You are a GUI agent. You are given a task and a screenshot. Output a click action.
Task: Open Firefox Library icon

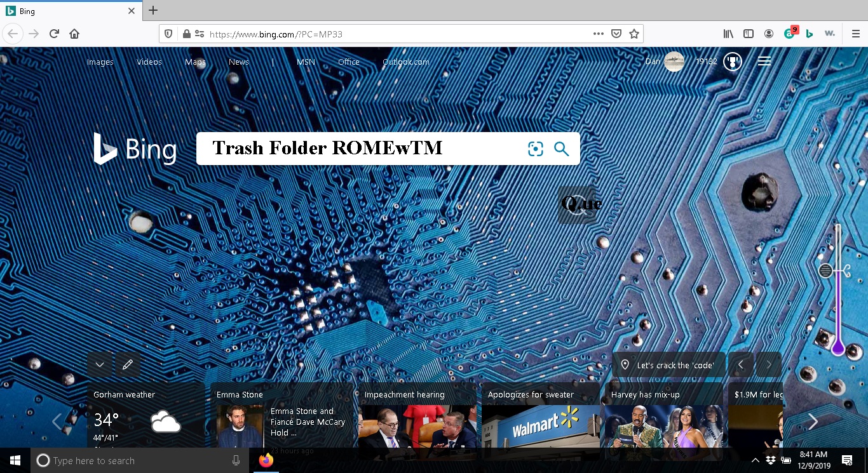728,34
